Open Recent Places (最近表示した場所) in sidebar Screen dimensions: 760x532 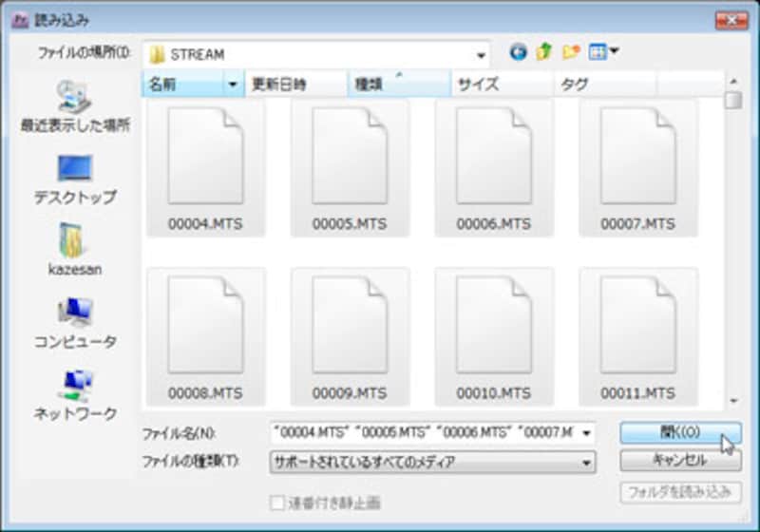(x=75, y=106)
